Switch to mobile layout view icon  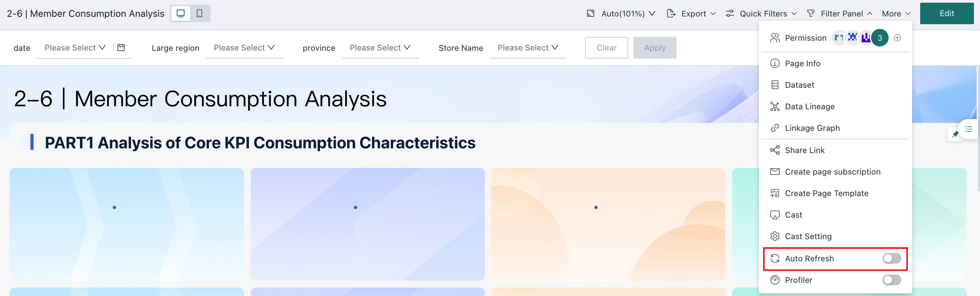(x=199, y=14)
